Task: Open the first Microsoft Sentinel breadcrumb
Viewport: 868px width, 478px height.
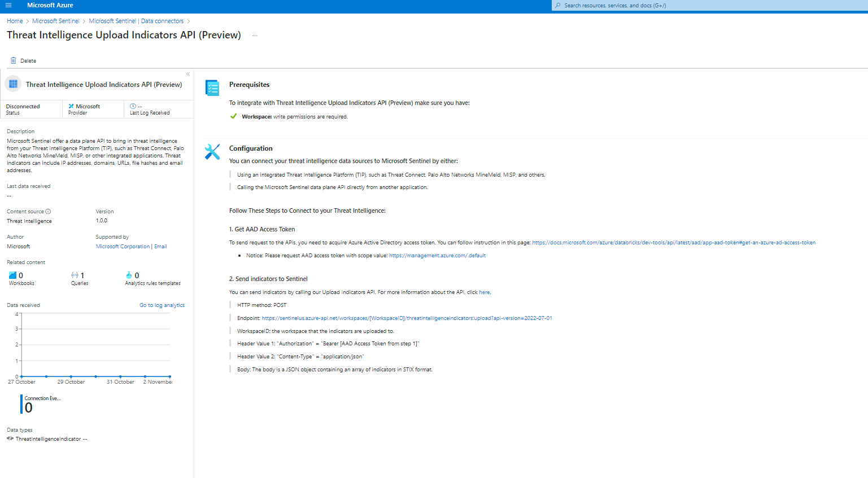Action: pos(56,21)
